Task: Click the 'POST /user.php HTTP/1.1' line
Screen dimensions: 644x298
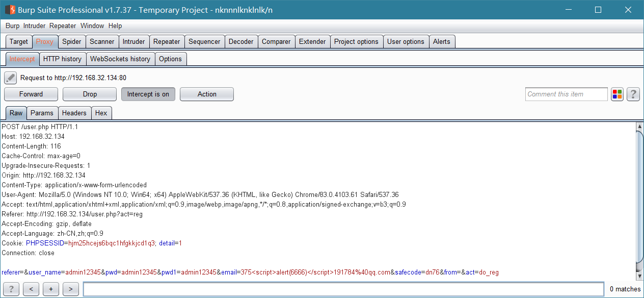Action: click(40, 127)
